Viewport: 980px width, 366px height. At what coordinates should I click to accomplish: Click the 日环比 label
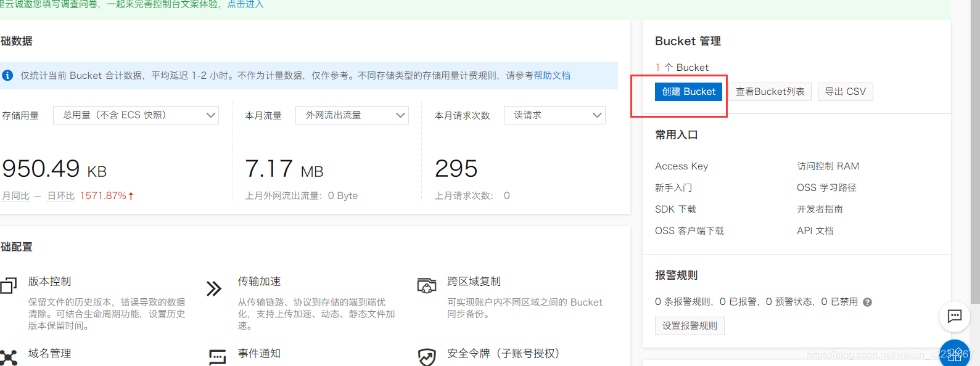coord(61,196)
